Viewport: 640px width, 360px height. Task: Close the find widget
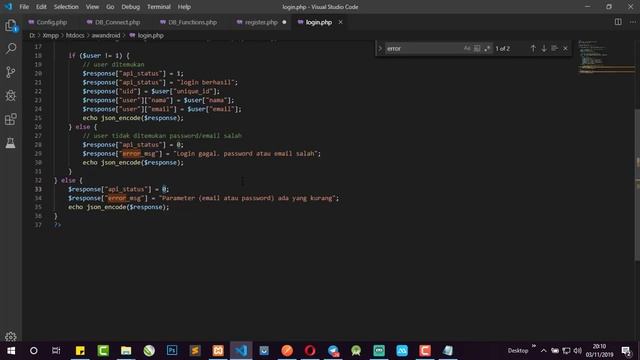click(565, 48)
